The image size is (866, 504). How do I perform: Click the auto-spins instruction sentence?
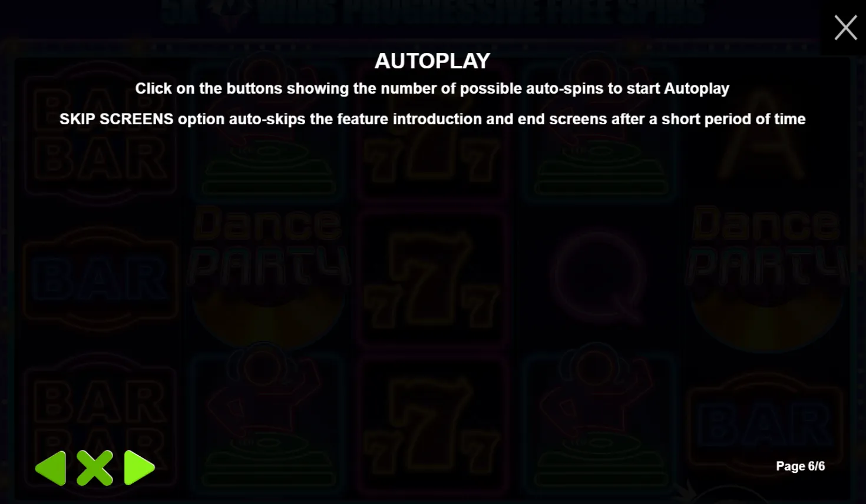(x=432, y=88)
